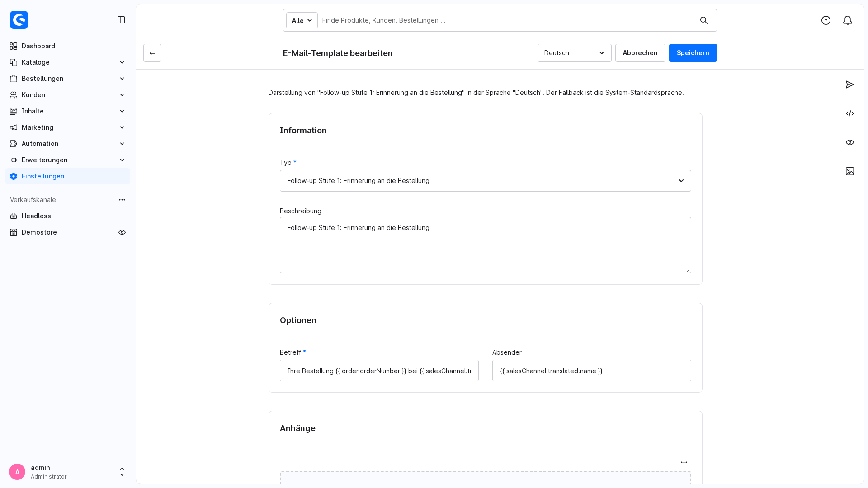
Task: Expand Kataloge menu chevron
Action: (x=122, y=62)
